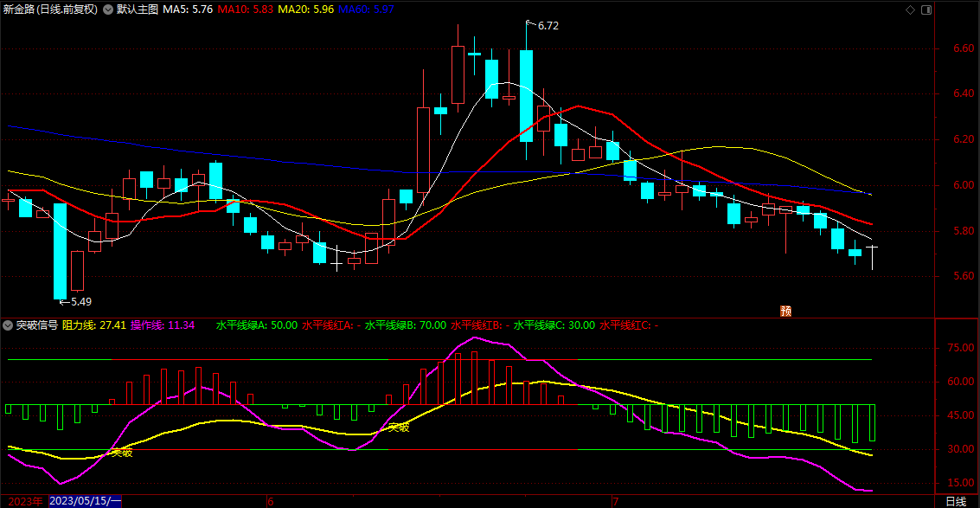Toggle the side panel layout icon
Screen dimensions: 980x508
point(926,10)
